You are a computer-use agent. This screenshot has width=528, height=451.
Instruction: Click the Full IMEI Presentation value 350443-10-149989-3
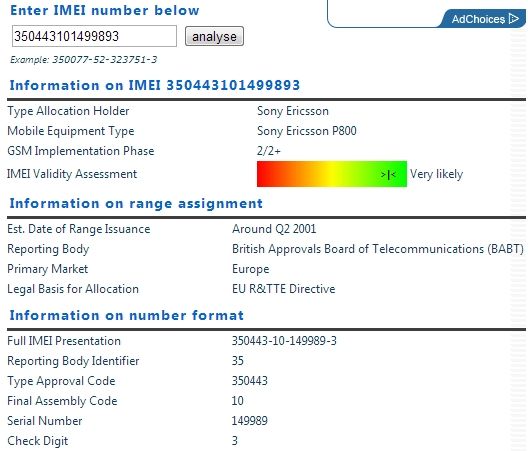(x=284, y=341)
